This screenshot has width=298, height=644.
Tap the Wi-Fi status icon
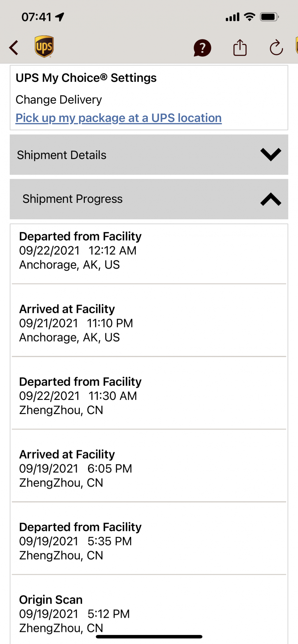tap(249, 17)
